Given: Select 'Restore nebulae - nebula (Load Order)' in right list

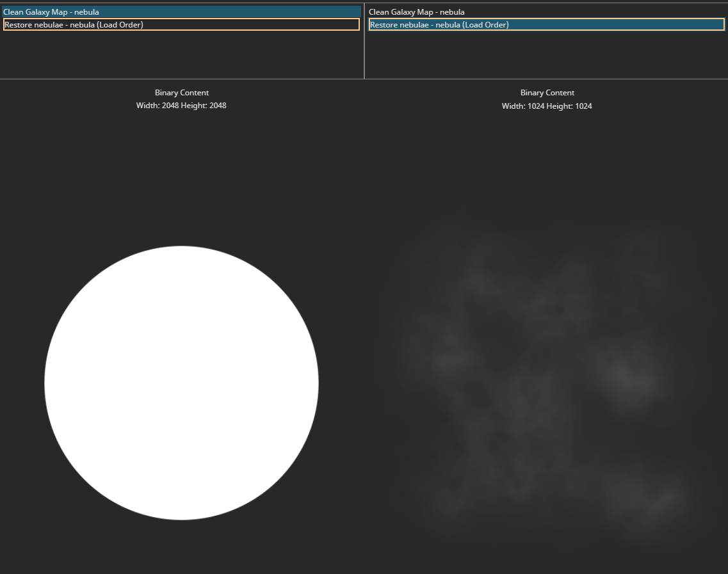Looking at the screenshot, I should (546, 24).
